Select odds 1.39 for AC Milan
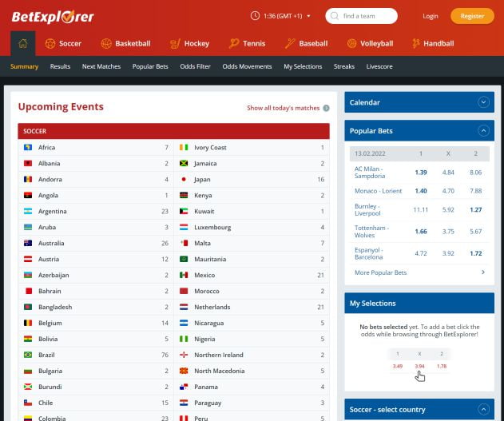Screen dimensions: 504x421 [x=421, y=173]
